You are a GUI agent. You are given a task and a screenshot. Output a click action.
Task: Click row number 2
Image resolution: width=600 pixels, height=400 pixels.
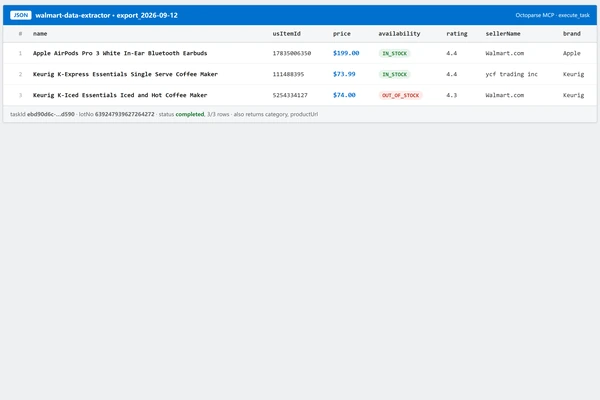click(x=20, y=74)
